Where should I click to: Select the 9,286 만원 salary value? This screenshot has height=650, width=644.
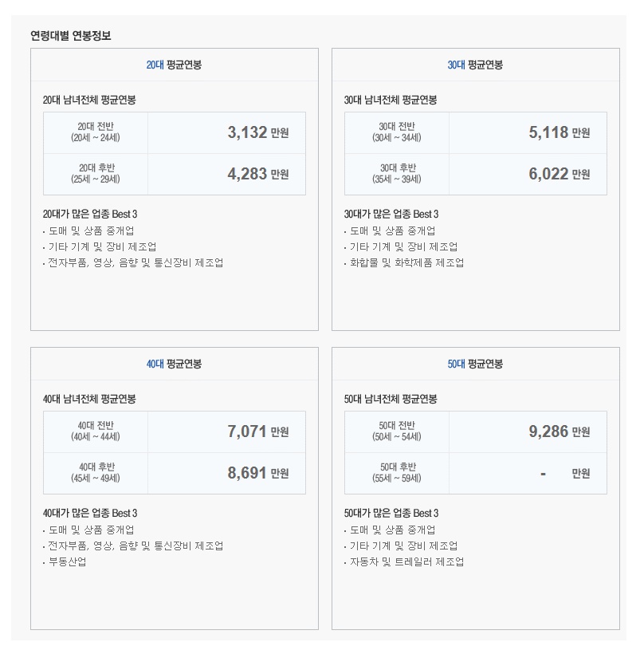pyautogui.click(x=559, y=431)
